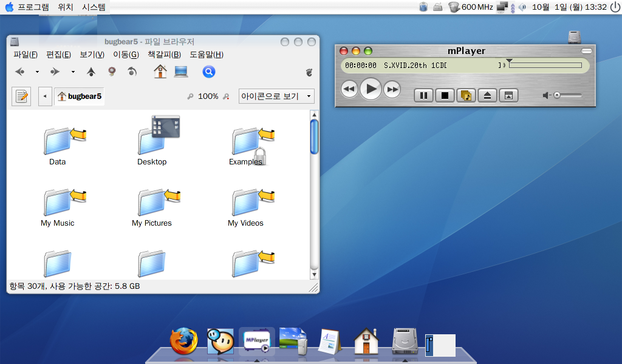
Task: Click the MPlayer icon in the dock
Action: point(257,340)
